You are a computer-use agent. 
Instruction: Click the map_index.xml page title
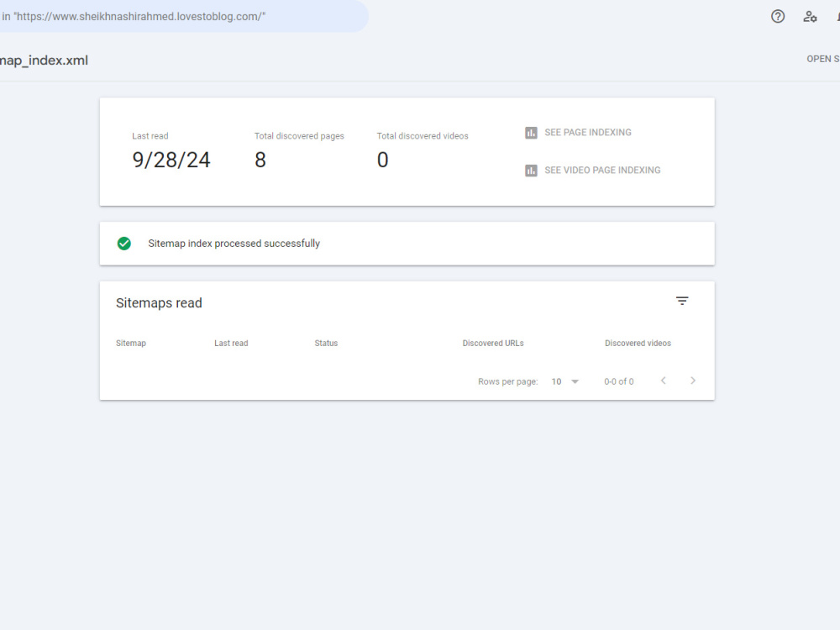(44, 60)
